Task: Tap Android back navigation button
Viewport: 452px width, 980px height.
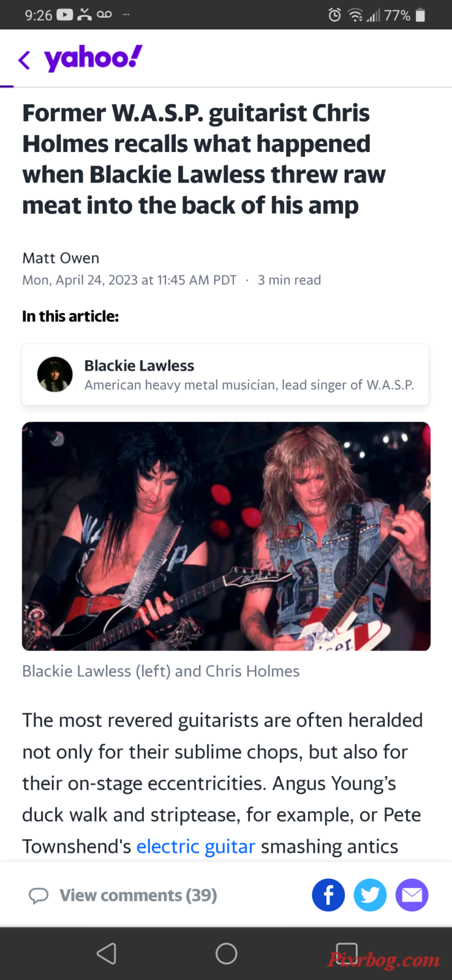Action: pos(107,953)
